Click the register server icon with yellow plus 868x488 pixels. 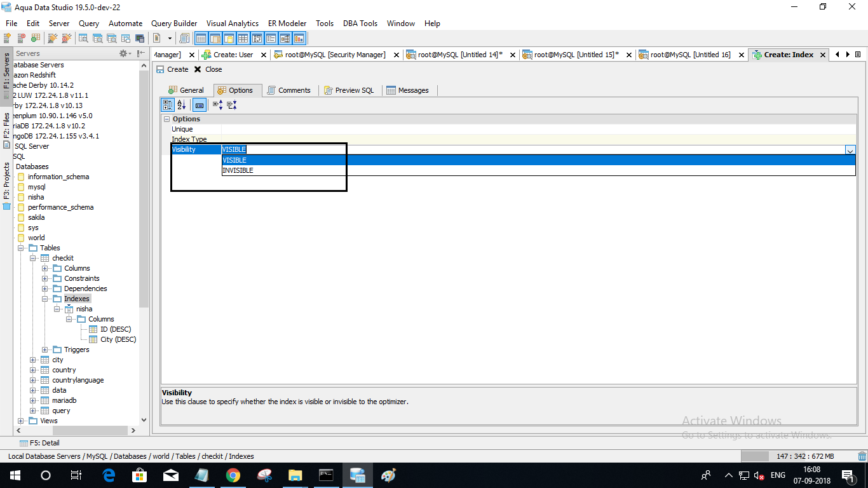point(8,38)
